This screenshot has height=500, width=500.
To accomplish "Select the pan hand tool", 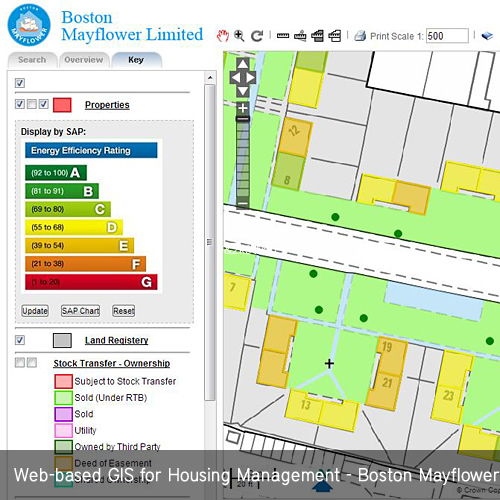I will 223,36.
